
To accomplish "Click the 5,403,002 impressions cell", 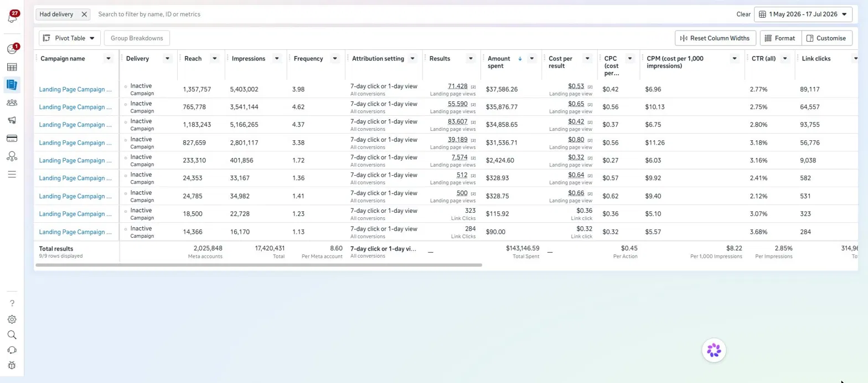I will coord(244,89).
